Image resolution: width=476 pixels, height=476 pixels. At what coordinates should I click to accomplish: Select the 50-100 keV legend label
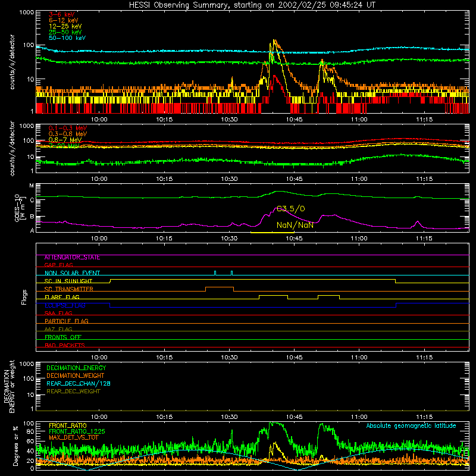(x=67, y=38)
